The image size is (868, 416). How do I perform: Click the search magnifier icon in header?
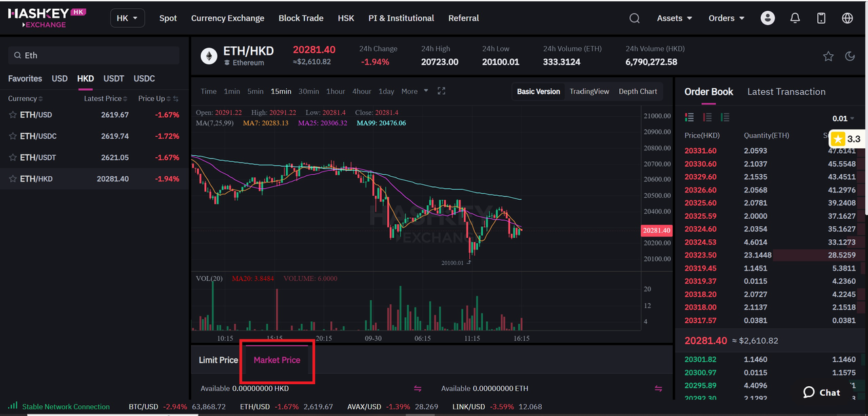click(634, 18)
